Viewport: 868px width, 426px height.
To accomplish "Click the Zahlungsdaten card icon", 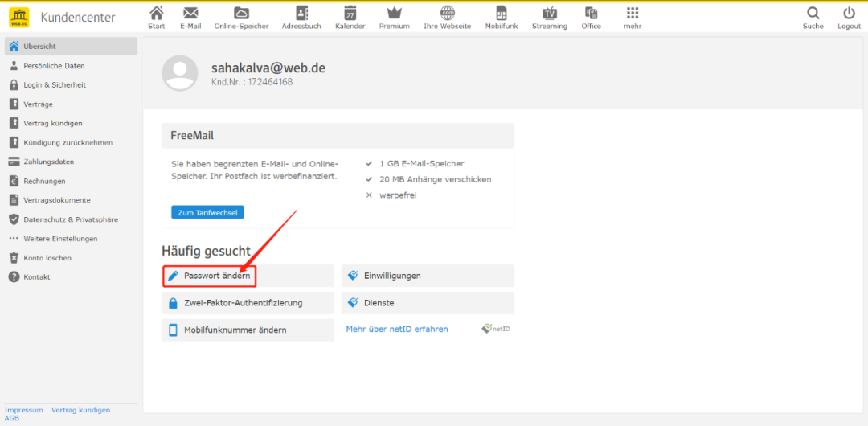I will click(14, 162).
